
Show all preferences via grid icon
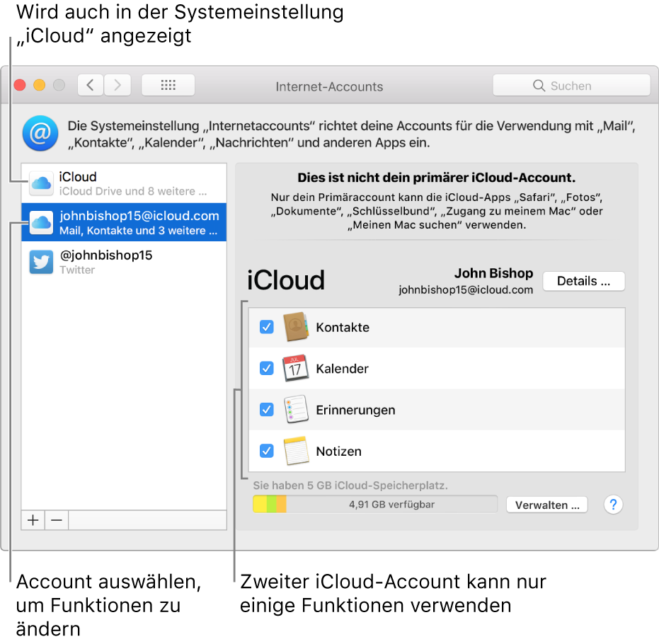168,86
